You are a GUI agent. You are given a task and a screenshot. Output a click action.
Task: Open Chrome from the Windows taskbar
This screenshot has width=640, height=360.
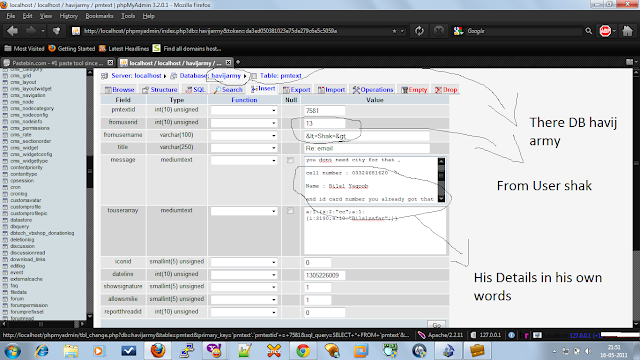303,351
